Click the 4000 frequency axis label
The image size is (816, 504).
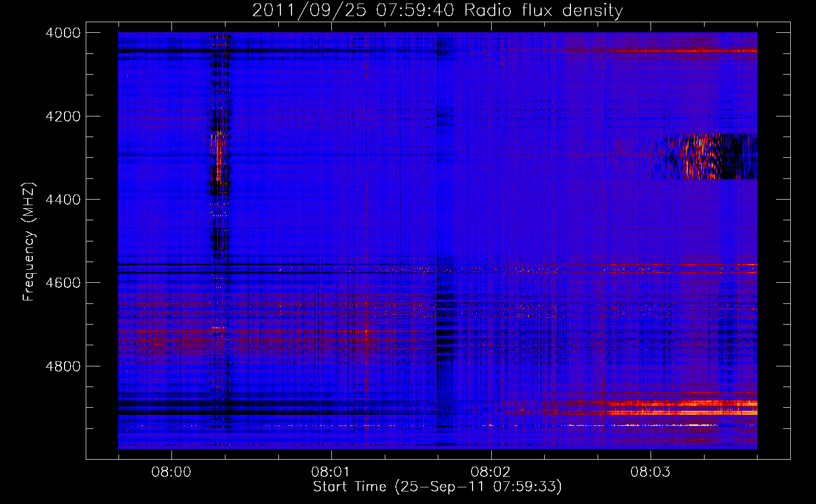pos(63,33)
